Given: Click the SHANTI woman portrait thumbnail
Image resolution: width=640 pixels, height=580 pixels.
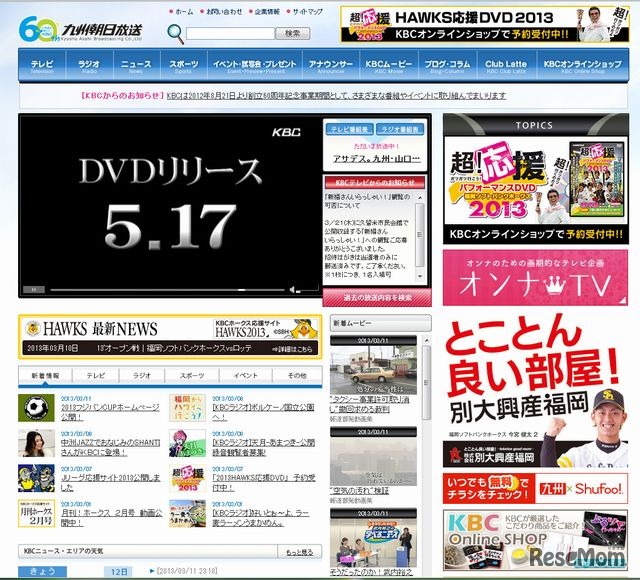Looking at the screenshot, I should 36,443.
